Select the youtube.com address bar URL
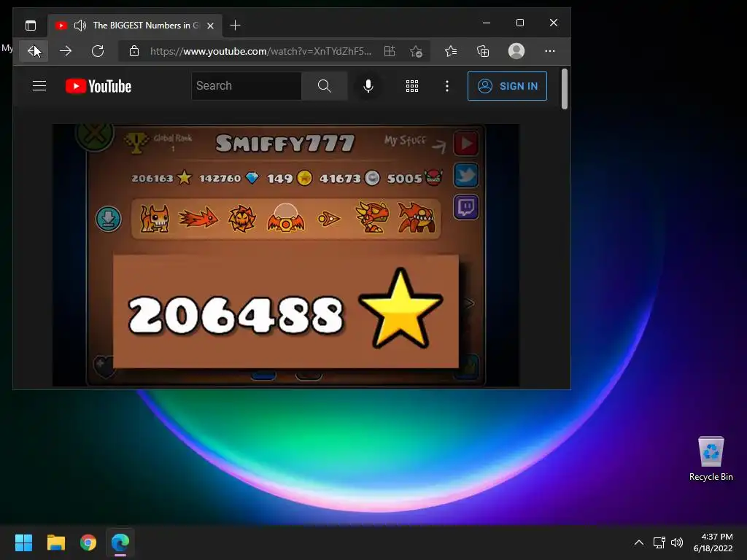Viewport: 747px width, 560px height. click(260, 51)
